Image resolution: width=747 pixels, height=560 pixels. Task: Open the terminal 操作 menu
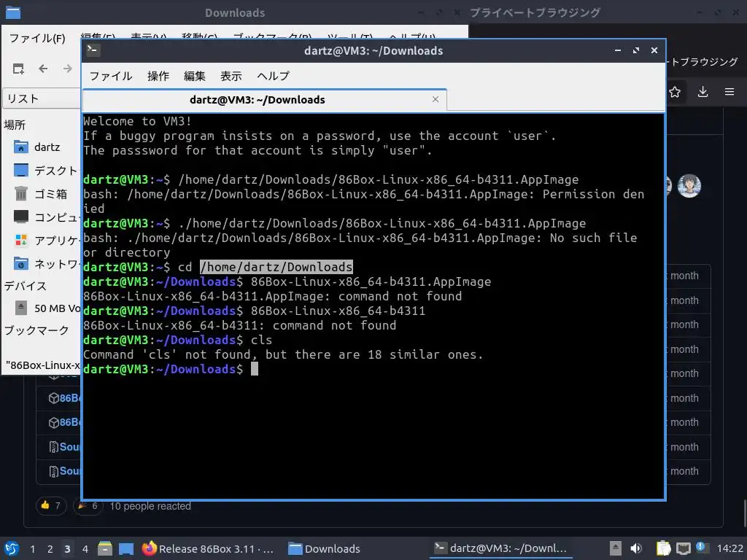(158, 76)
